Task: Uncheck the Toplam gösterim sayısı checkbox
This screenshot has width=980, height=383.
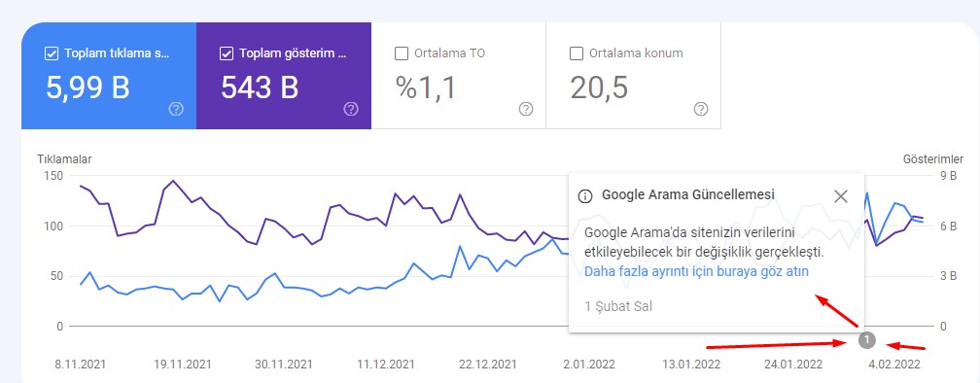Action: tap(227, 53)
